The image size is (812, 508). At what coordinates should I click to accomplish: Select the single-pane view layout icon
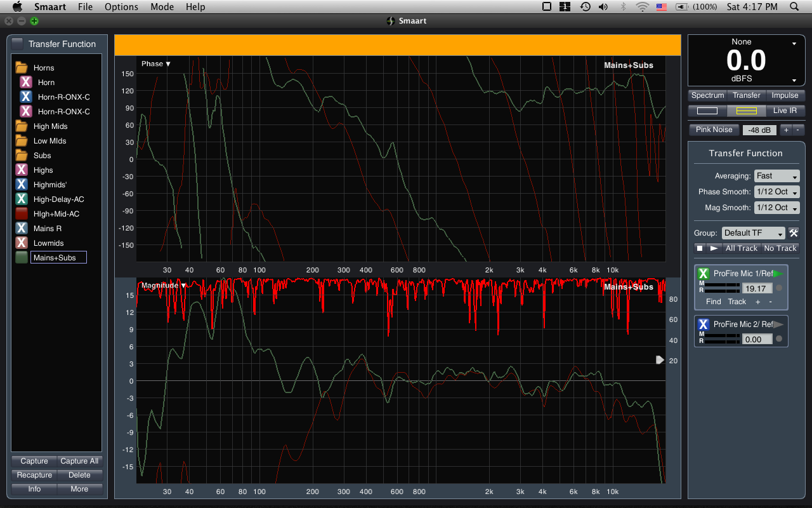pos(707,110)
